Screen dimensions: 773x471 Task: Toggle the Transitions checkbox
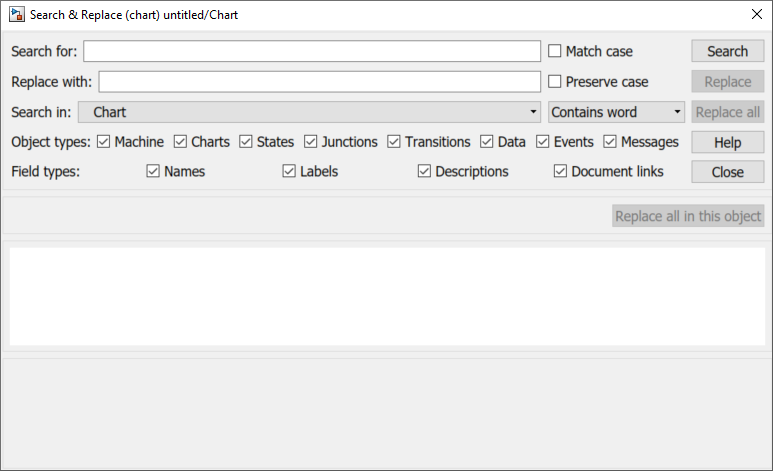(394, 142)
